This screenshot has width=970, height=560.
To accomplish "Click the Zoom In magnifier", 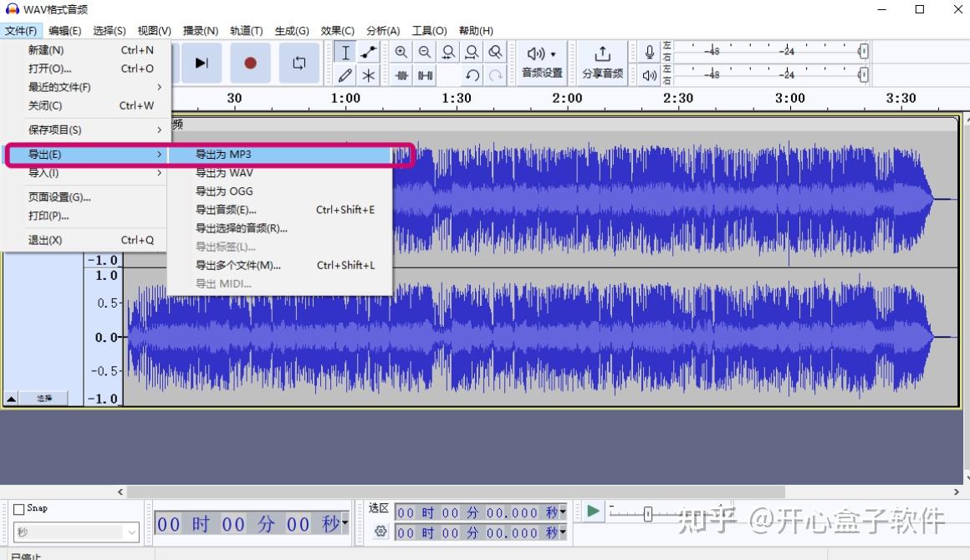I will click(401, 53).
